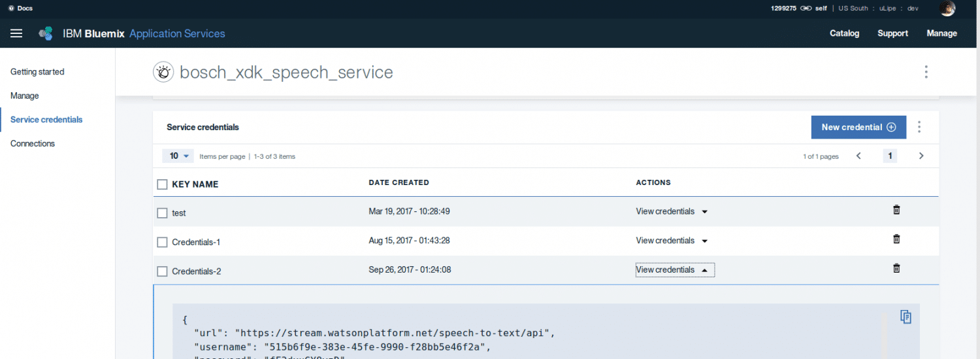The image size is (980, 359).
Task: Open the Catalog menu item
Action: 844,33
